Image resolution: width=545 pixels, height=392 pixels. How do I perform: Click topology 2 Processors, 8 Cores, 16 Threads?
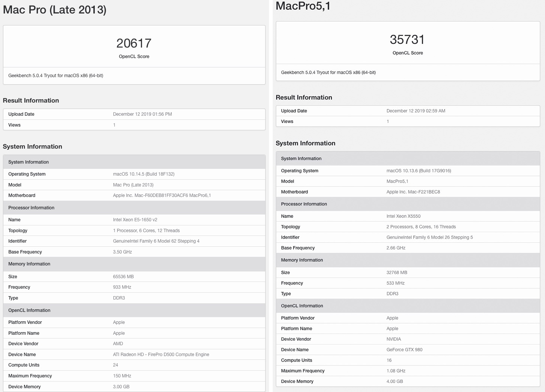point(421,227)
